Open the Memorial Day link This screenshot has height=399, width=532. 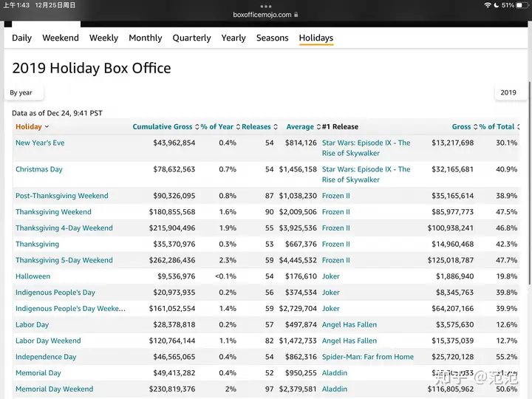point(38,373)
